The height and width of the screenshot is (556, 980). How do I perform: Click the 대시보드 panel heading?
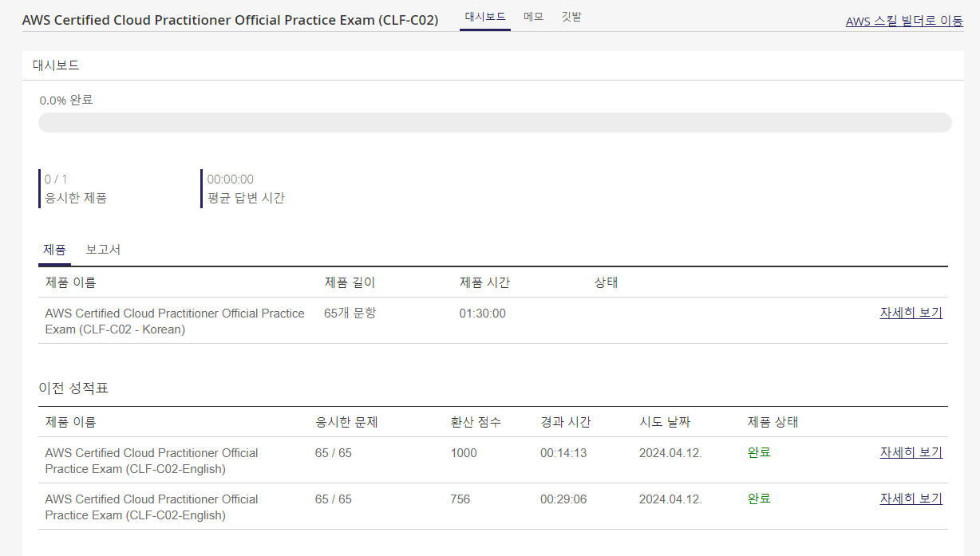[56, 65]
